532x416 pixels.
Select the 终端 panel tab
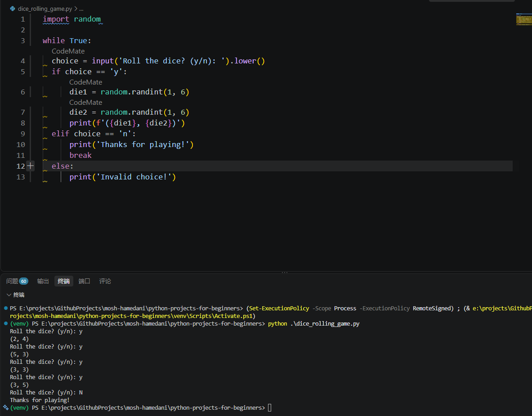tap(64, 281)
